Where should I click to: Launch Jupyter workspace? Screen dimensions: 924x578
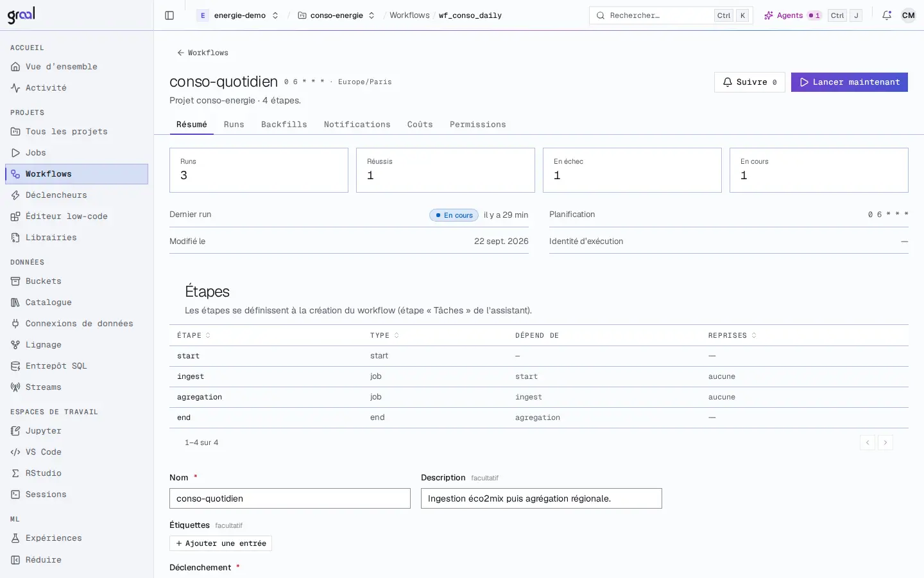click(x=76, y=431)
